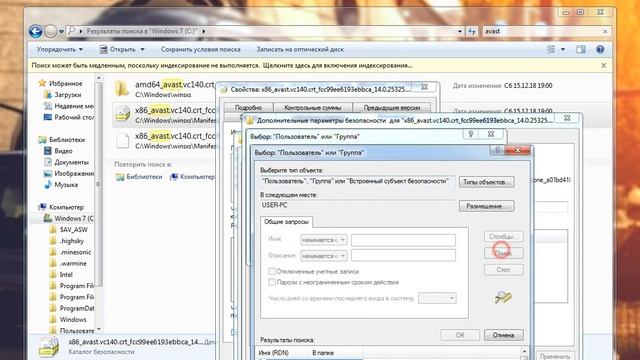
Task: Toggle the preview pane icon
Action: click(580, 49)
